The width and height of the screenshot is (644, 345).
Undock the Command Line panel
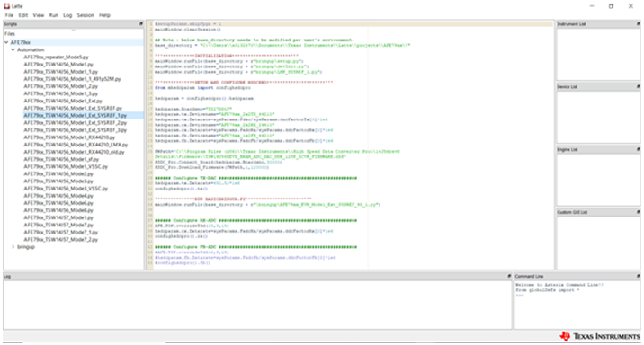pyautogui.click(x=638, y=276)
